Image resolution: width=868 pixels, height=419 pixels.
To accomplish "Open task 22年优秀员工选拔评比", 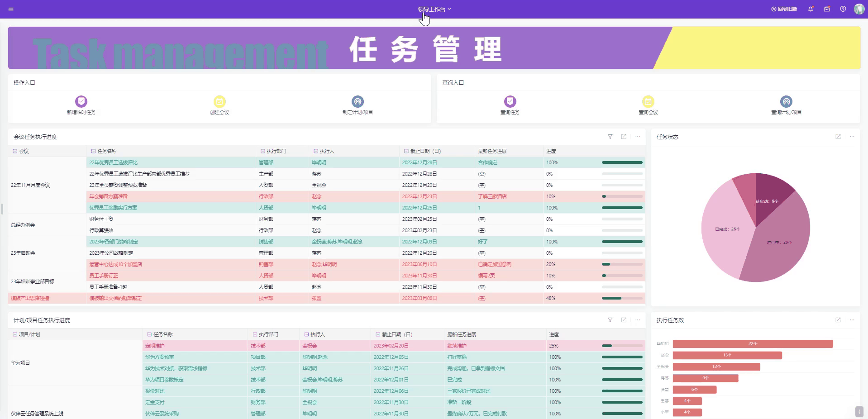I will (113, 162).
